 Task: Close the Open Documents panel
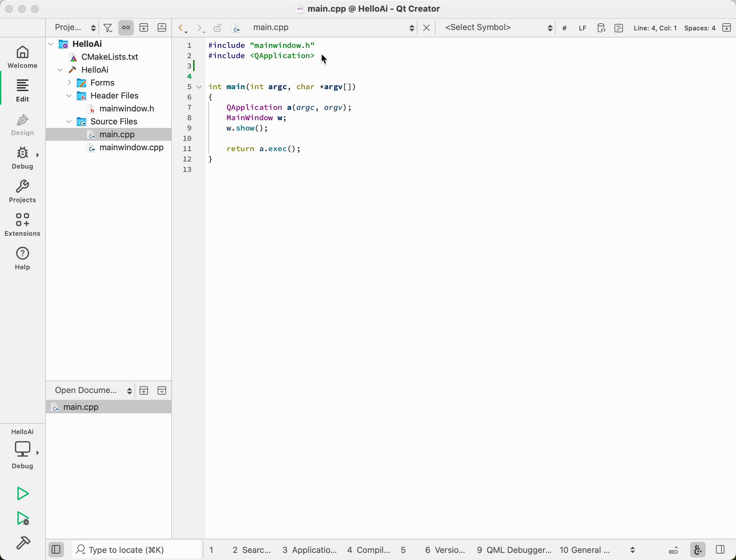(x=162, y=391)
